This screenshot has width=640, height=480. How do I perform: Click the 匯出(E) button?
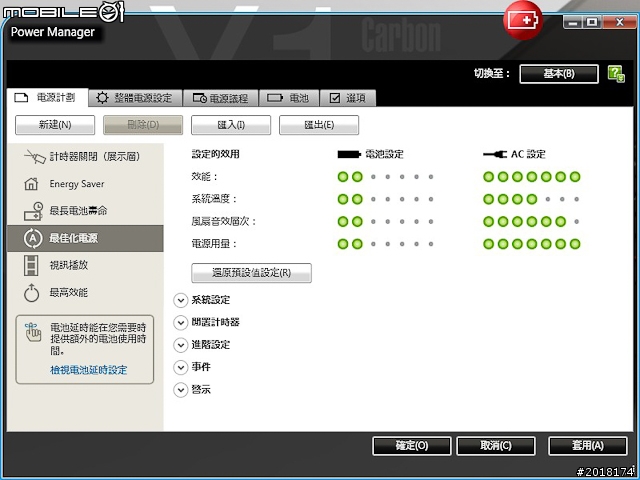(319, 125)
